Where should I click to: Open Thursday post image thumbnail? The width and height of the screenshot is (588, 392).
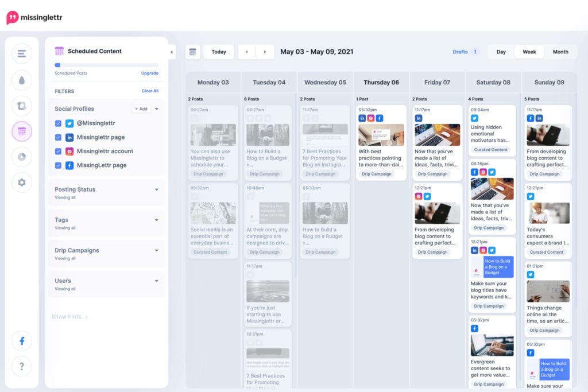pos(381,134)
